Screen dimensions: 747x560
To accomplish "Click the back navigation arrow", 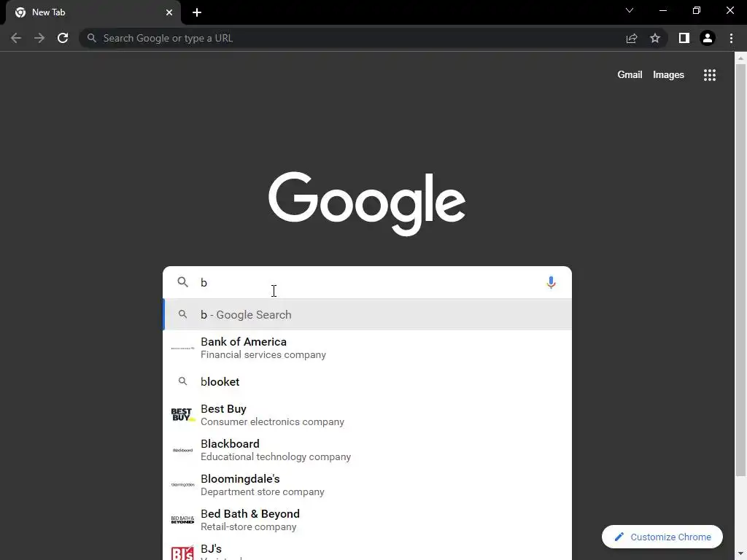I will 16,38.
